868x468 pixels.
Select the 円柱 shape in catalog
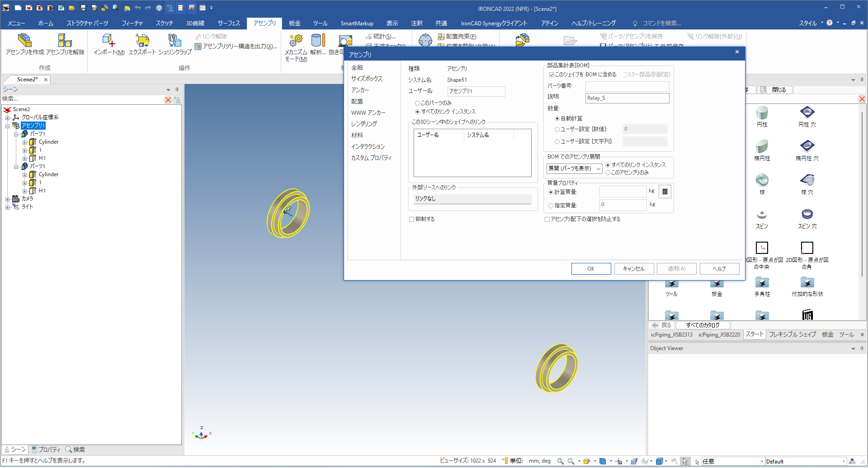click(x=762, y=113)
